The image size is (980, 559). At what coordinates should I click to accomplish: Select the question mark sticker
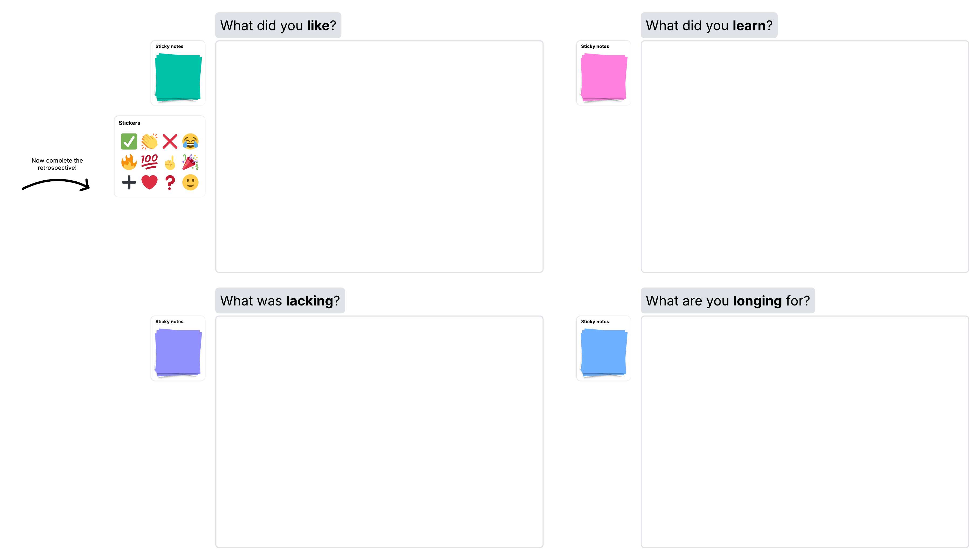(170, 183)
